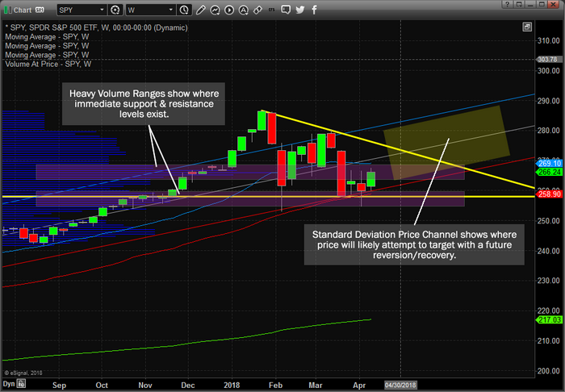Toggle the green chart indicator beside Chart

7,10
